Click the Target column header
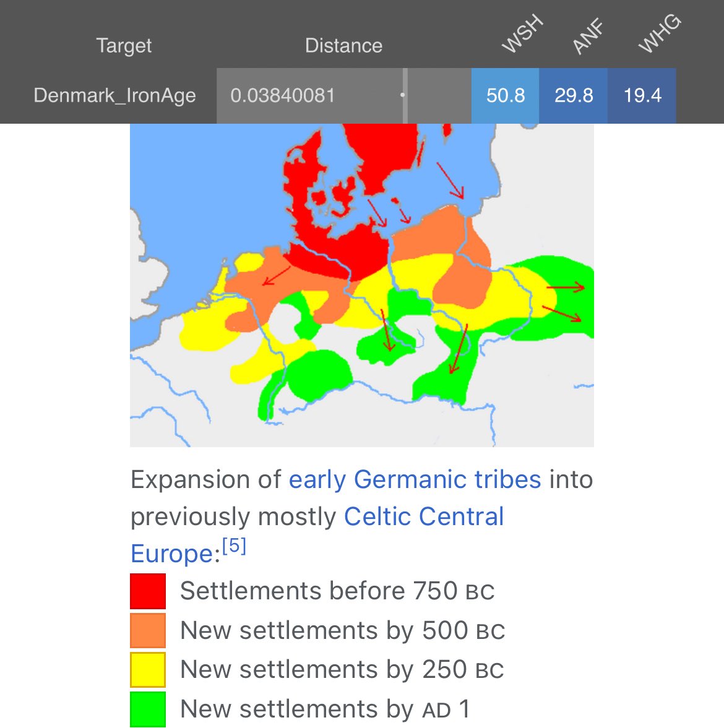This screenshot has width=724, height=728. tap(124, 46)
